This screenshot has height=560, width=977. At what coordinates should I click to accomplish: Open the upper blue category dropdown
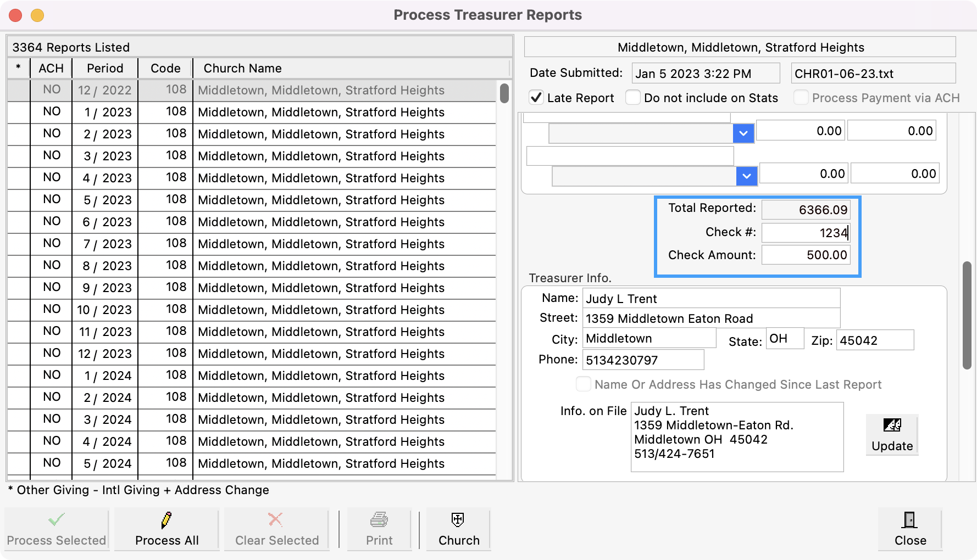(x=743, y=133)
